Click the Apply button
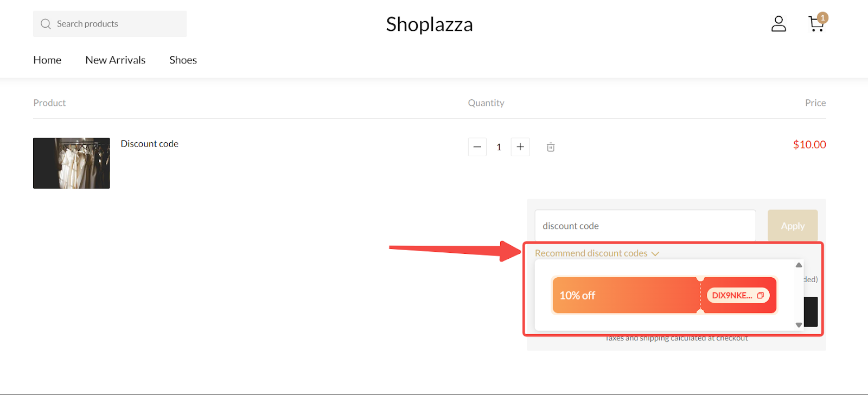The height and width of the screenshot is (395, 868). 793,226
